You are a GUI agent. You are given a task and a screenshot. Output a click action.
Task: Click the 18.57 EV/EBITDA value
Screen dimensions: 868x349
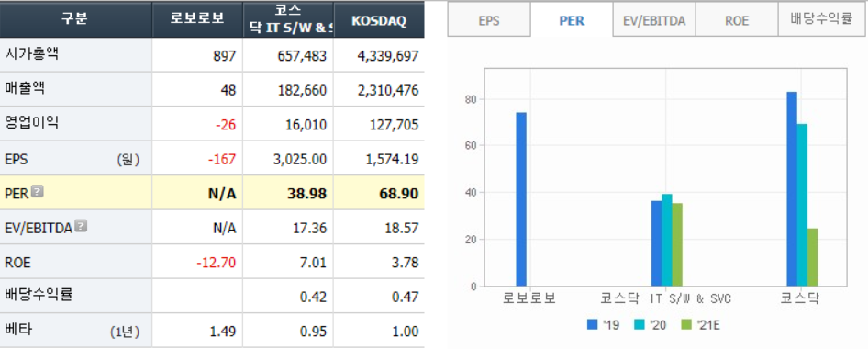(401, 229)
